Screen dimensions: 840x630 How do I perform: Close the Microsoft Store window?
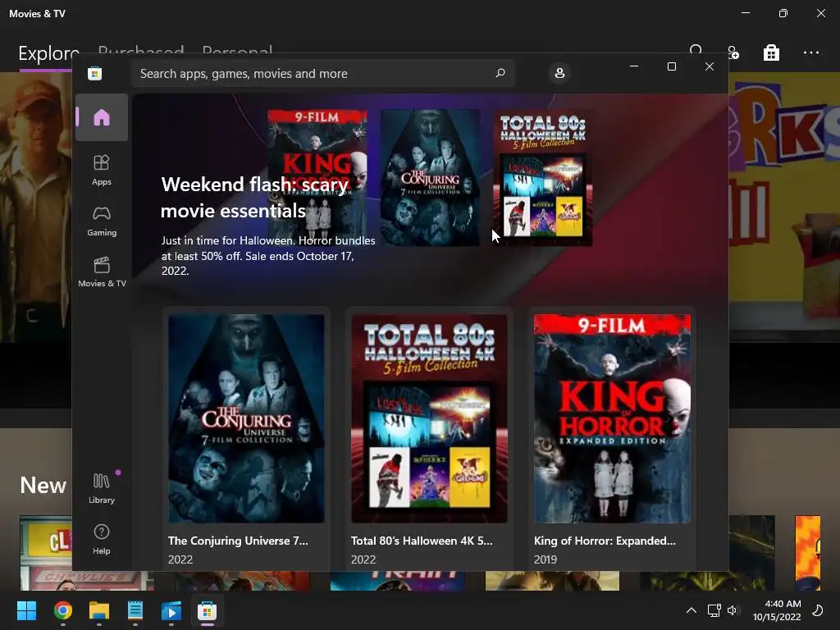(710, 66)
